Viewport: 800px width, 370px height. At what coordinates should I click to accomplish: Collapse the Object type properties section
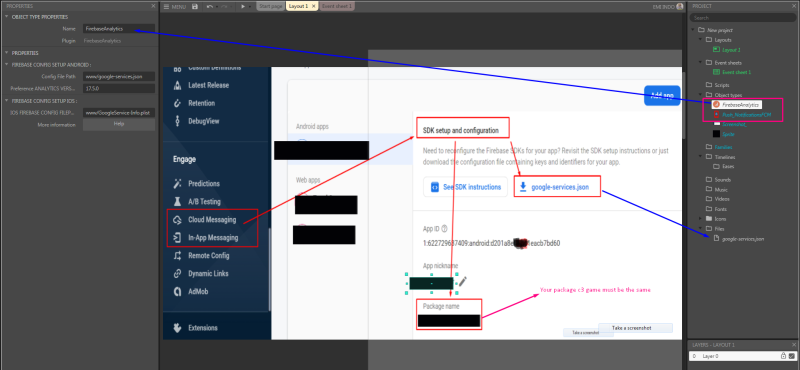(6, 17)
